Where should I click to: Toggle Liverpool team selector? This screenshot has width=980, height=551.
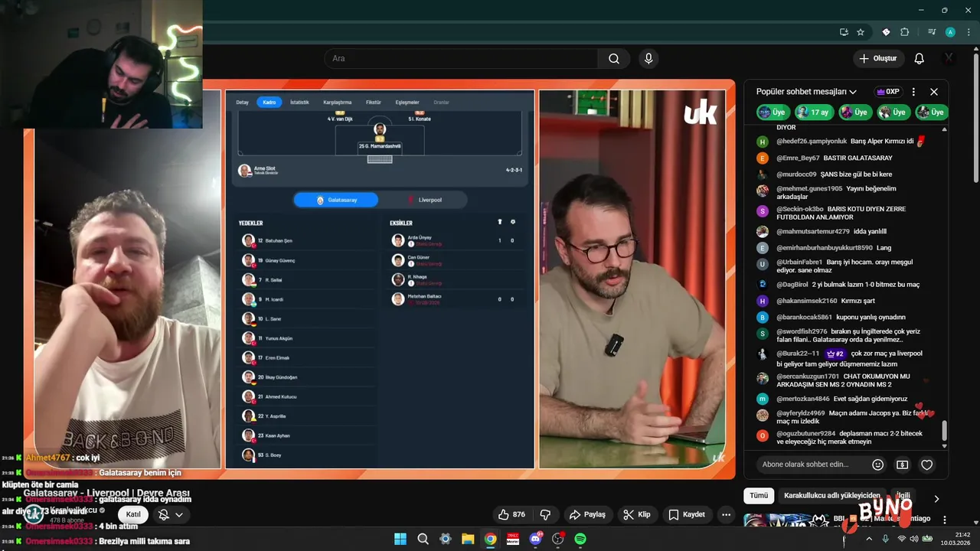click(423, 200)
